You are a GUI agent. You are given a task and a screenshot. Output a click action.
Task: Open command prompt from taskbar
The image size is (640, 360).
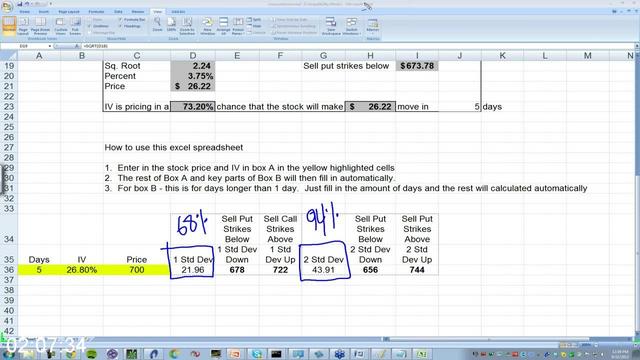(276, 354)
